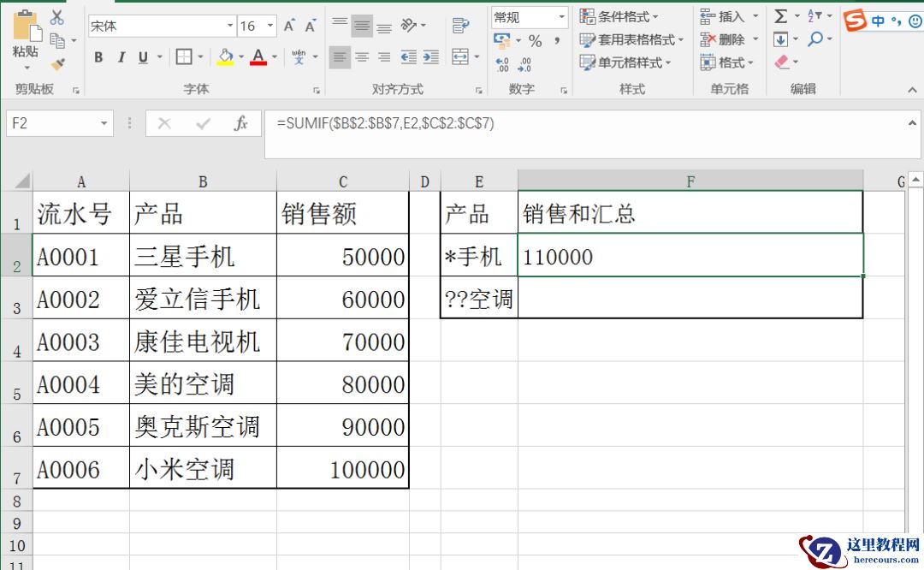The image size is (924, 570).
Task: Click decrease decimal places icon
Action: tap(525, 64)
